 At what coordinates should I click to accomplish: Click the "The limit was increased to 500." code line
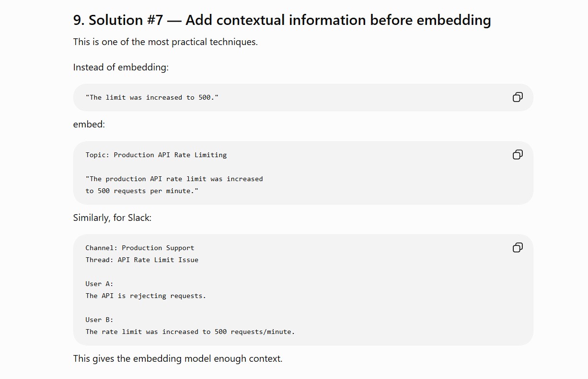pos(152,97)
